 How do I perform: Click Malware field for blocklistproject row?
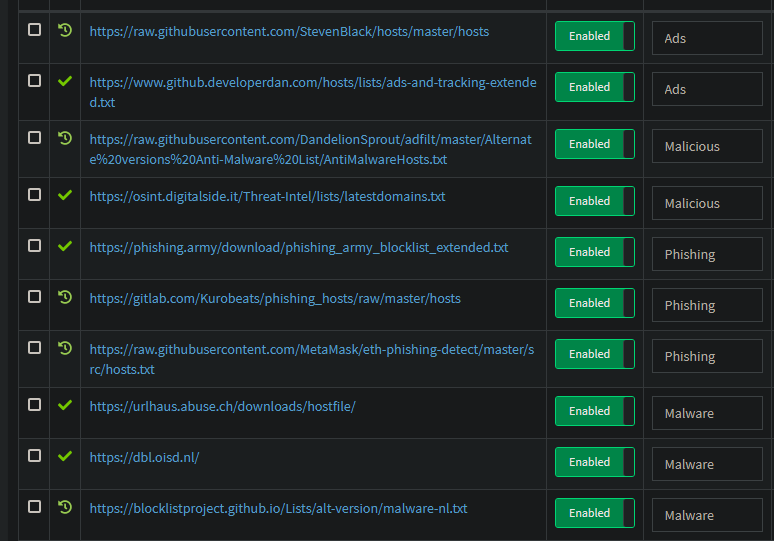(707, 515)
